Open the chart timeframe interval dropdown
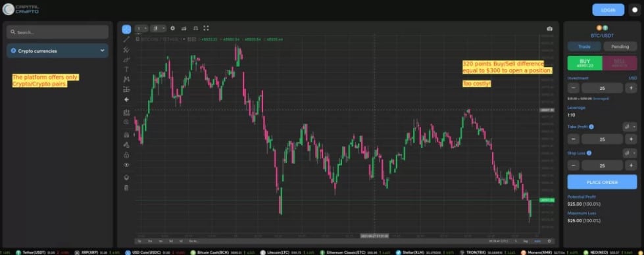This screenshot has width=644, height=255. click(x=141, y=28)
